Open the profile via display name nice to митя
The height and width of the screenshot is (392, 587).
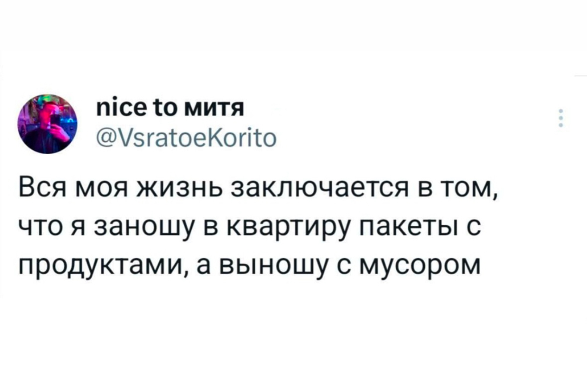170,108
